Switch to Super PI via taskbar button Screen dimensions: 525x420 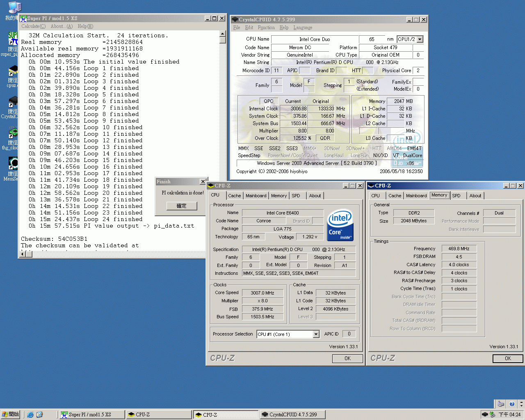[x=92, y=415]
